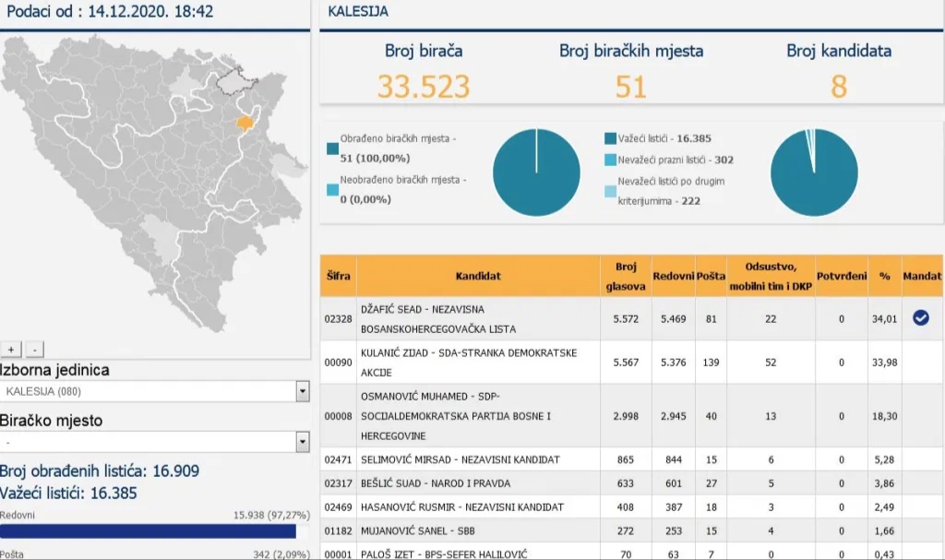Viewport: 945px width, 560px height.
Task: Click the Važeći listići legend color square
Action: [x=610, y=138]
